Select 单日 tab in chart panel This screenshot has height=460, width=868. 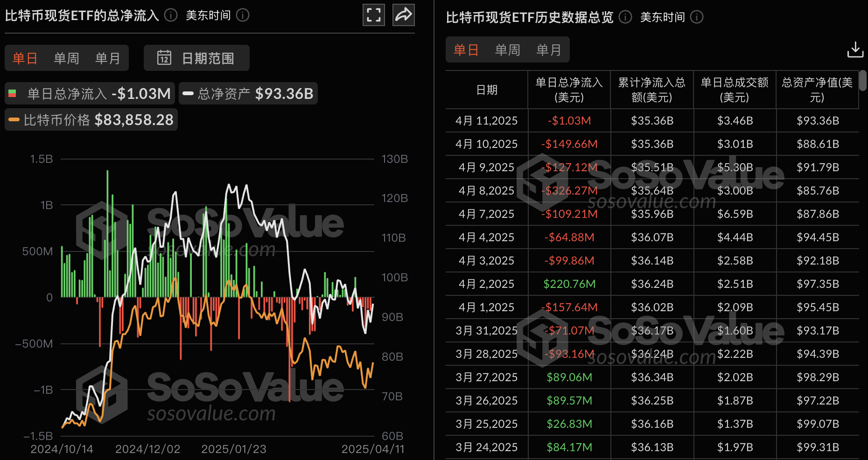25,58
